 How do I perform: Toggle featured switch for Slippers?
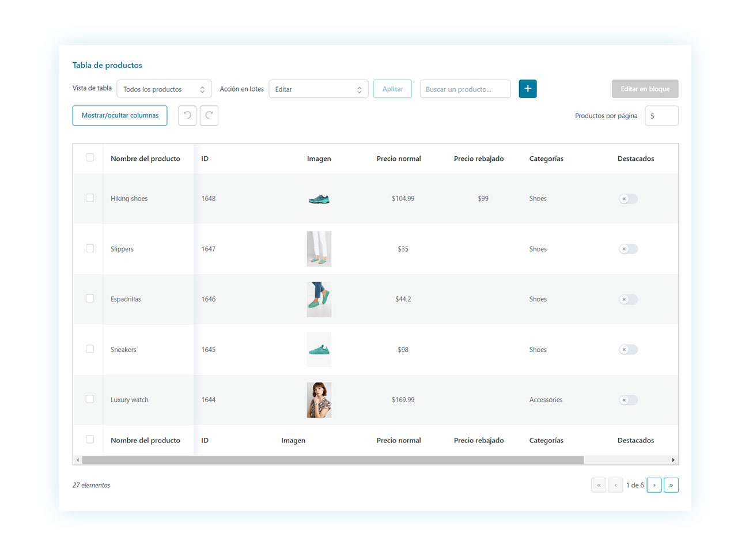pyautogui.click(x=628, y=249)
